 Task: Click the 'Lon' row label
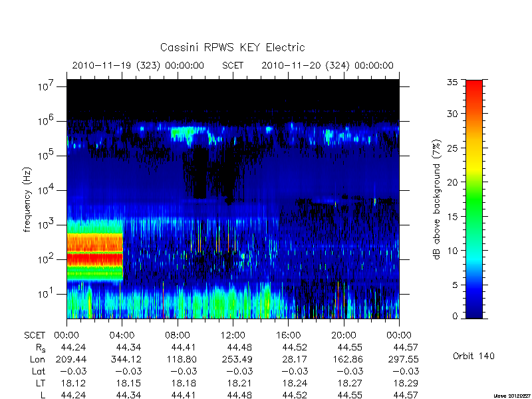[x=37, y=359]
